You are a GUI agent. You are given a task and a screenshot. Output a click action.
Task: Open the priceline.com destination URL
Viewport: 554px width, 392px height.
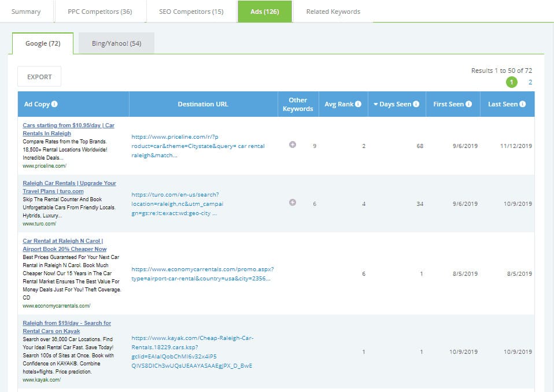point(198,146)
